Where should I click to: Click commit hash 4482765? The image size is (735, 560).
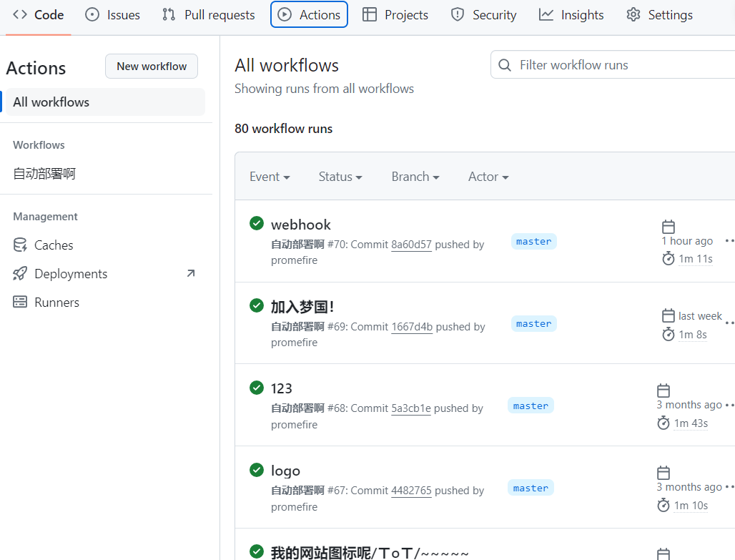411,490
